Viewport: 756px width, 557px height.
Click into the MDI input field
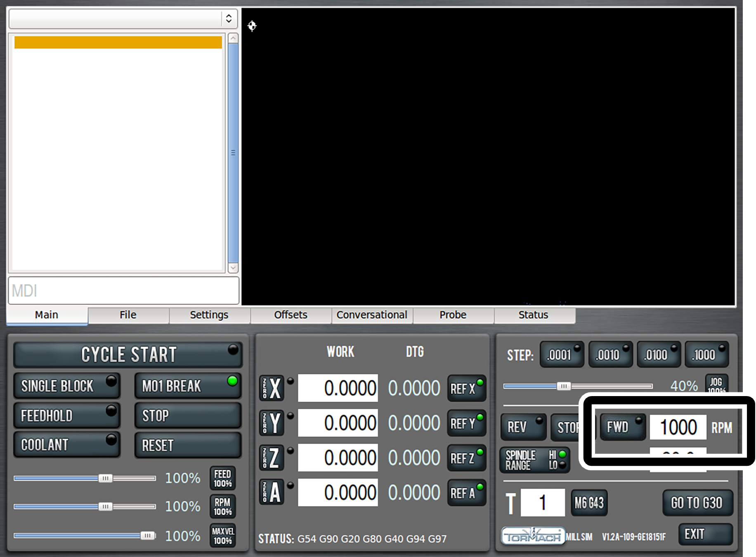click(123, 290)
